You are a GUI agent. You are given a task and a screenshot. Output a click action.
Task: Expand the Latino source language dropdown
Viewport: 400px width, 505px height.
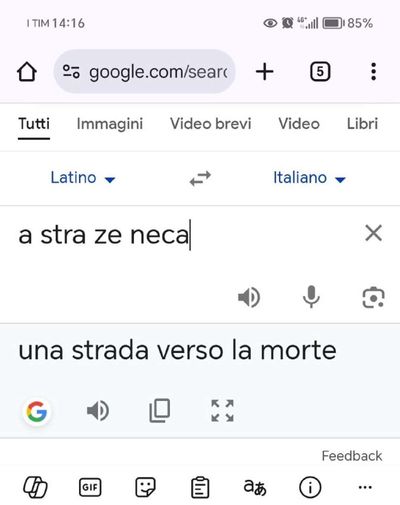(x=83, y=178)
